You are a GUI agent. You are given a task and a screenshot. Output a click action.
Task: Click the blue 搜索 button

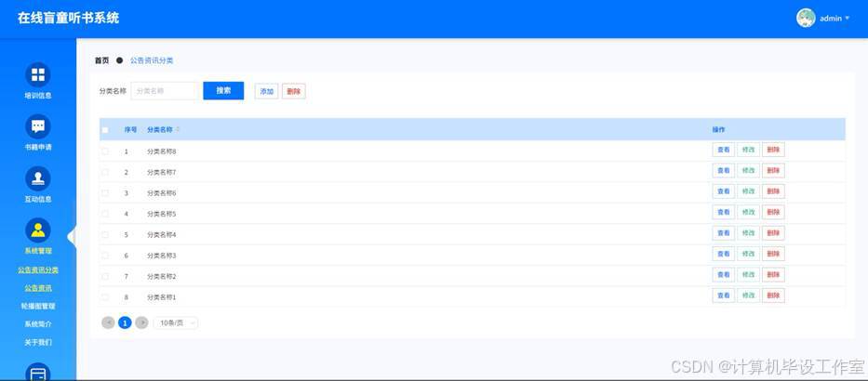(223, 91)
